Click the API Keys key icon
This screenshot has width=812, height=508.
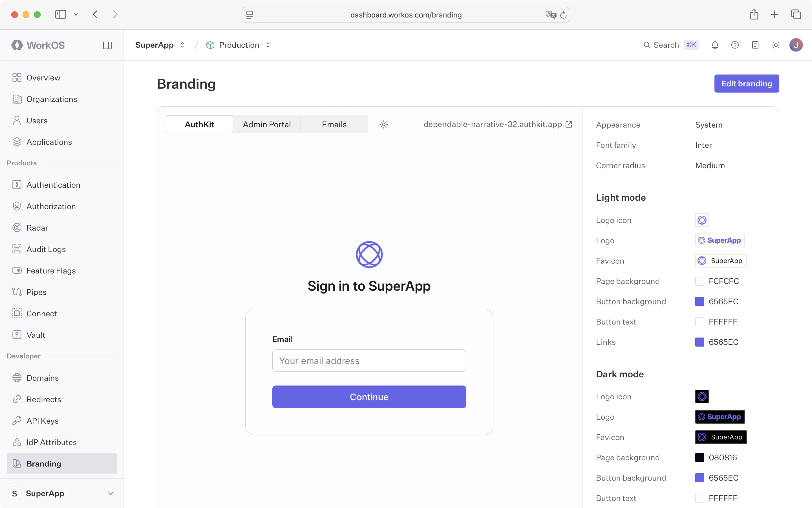tap(17, 421)
